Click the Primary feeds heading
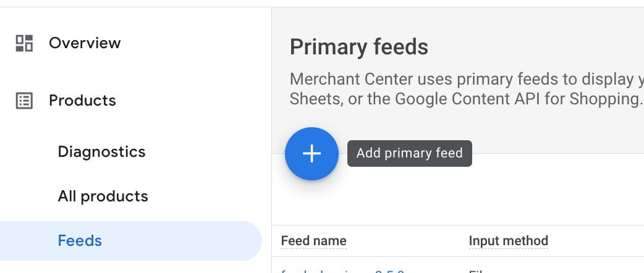Viewport: 644px width, 273px height. 359,47
